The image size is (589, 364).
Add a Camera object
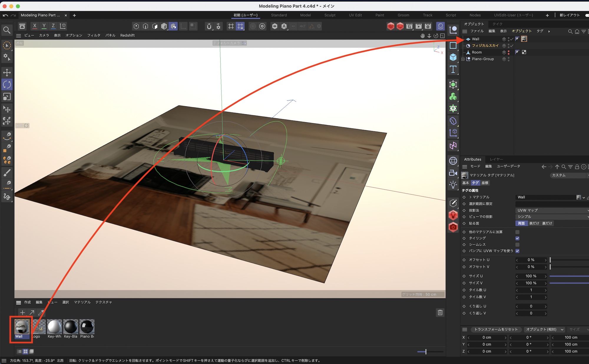453,173
